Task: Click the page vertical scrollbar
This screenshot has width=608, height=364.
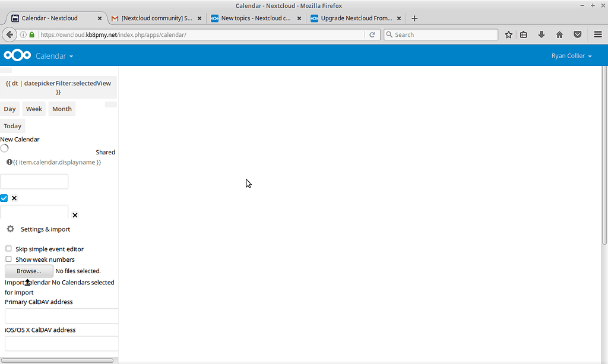Action: pos(604,155)
